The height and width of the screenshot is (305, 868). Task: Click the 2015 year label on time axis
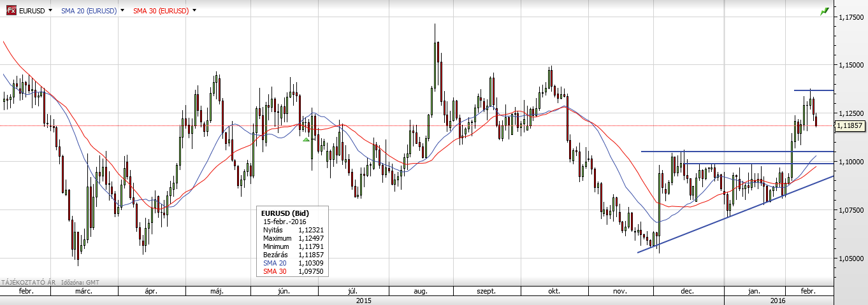point(363,300)
